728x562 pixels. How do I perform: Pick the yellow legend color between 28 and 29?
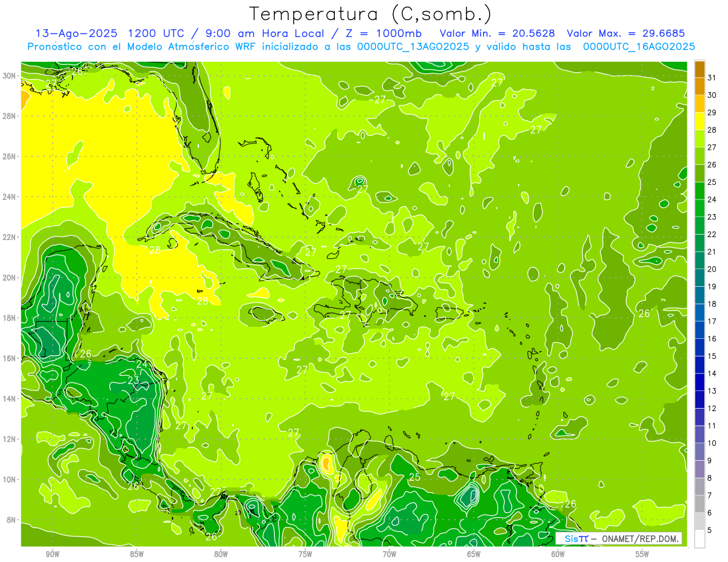tap(699, 121)
